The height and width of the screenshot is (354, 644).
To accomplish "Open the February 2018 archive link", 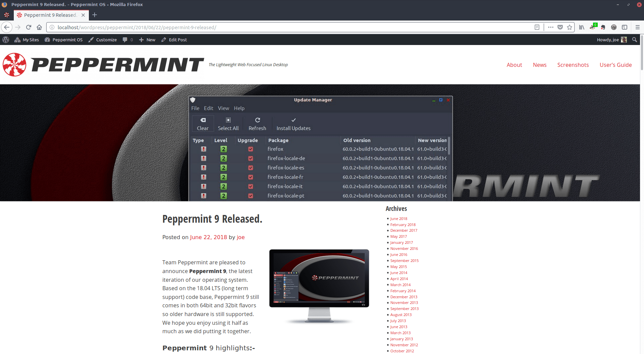I will click(403, 225).
